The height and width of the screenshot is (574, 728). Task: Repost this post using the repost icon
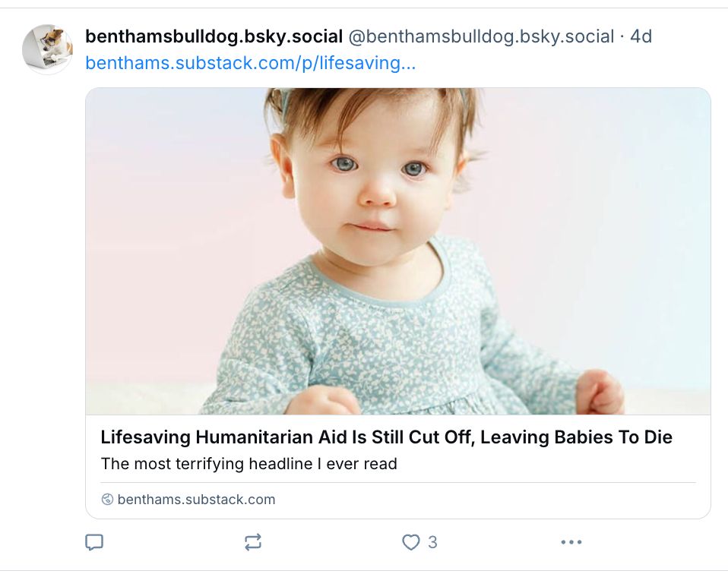pyautogui.click(x=252, y=542)
